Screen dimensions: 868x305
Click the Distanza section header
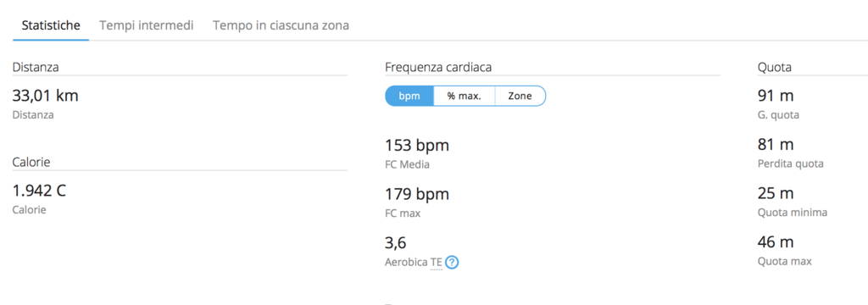coord(36,68)
